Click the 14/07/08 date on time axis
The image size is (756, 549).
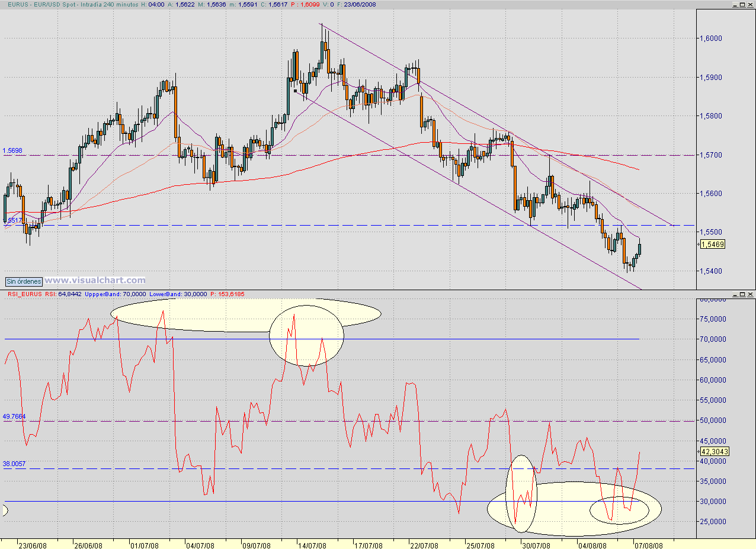pyautogui.click(x=312, y=545)
